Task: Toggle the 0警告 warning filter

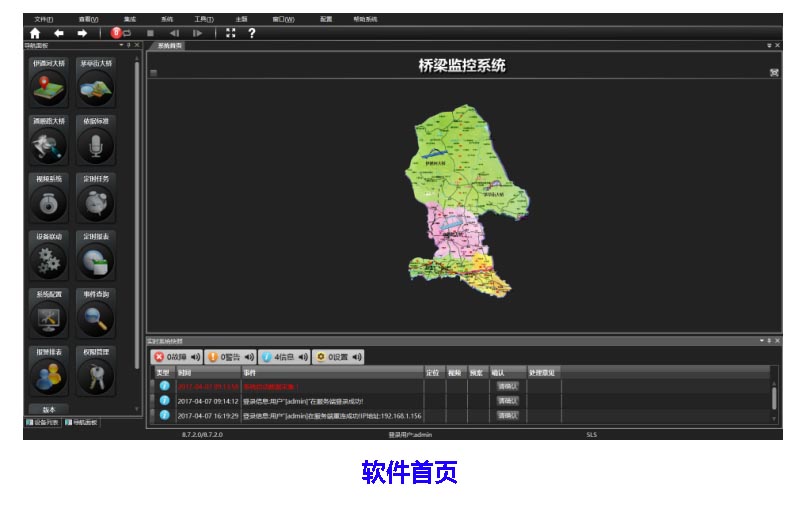Action: click(230, 357)
